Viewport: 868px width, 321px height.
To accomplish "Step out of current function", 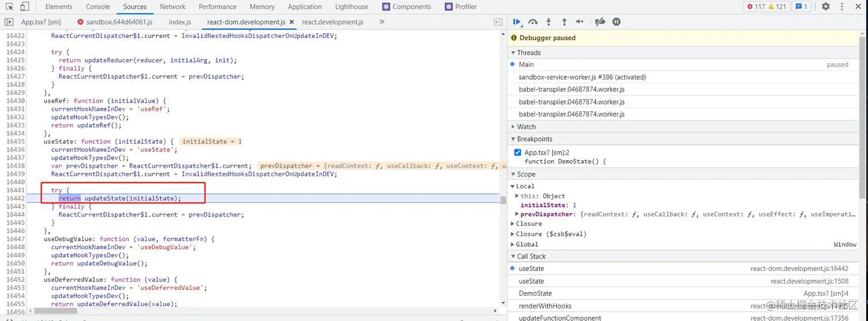I will pos(564,22).
